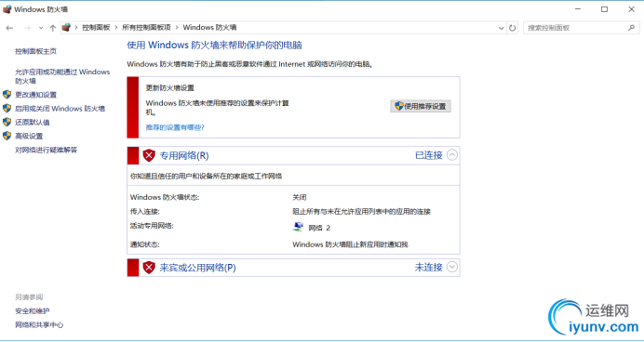Go back with the back arrow
The image size is (644, 342).
tap(9, 28)
